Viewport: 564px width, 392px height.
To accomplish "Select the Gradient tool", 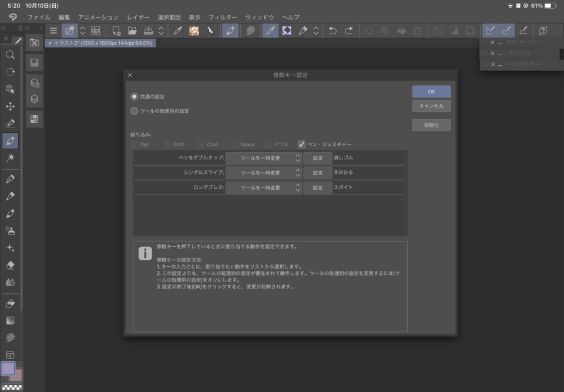I will click(x=10, y=320).
